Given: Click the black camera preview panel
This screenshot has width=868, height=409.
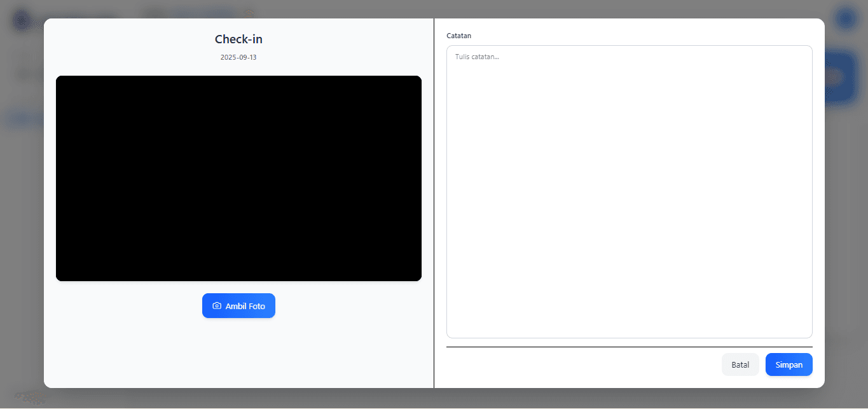Looking at the screenshot, I should point(238,178).
